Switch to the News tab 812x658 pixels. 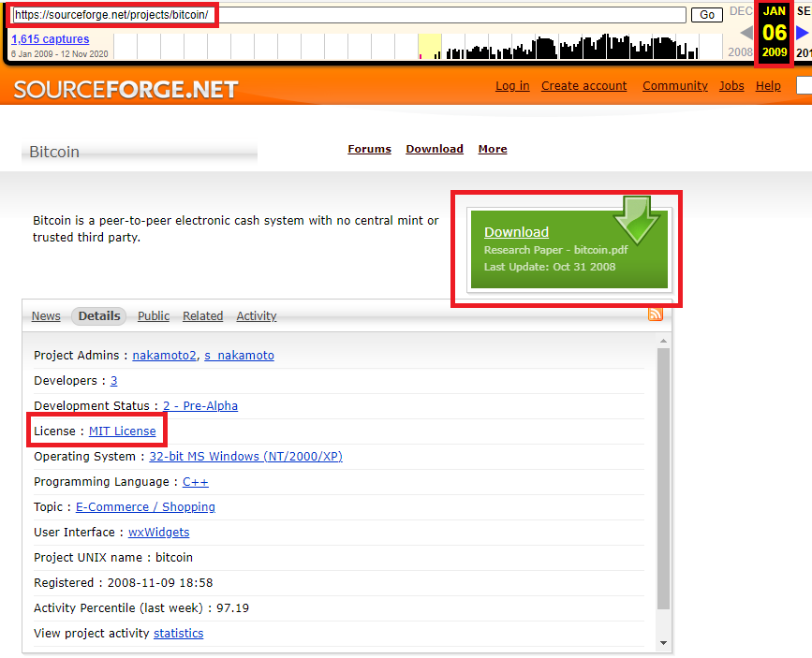(x=46, y=315)
